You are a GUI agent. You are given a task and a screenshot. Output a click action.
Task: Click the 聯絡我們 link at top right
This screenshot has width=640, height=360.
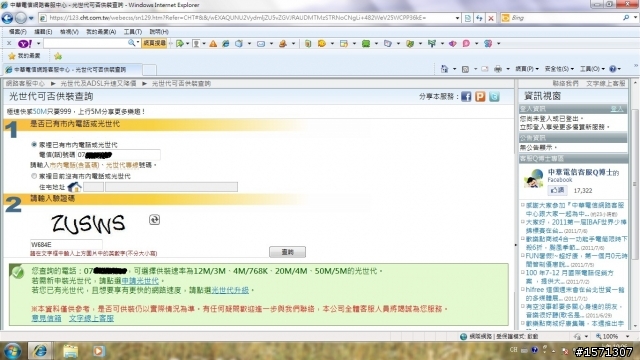[x=565, y=83]
